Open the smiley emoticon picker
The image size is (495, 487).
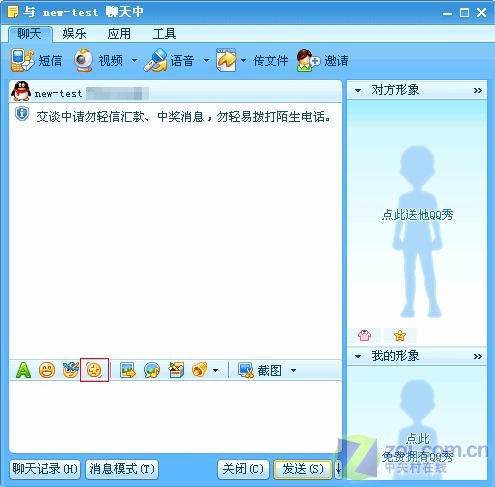pyautogui.click(x=47, y=370)
